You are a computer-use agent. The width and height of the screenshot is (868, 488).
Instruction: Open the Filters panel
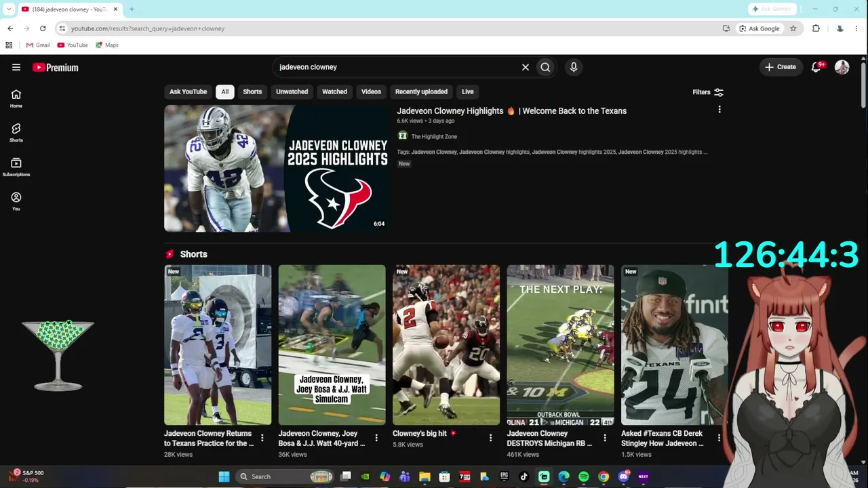(707, 92)
